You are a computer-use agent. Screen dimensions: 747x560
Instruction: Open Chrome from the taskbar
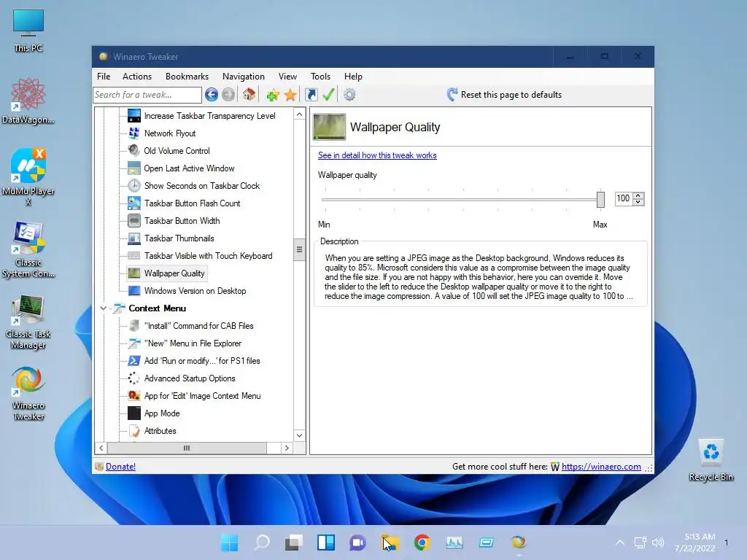click(x=422, y=542)
